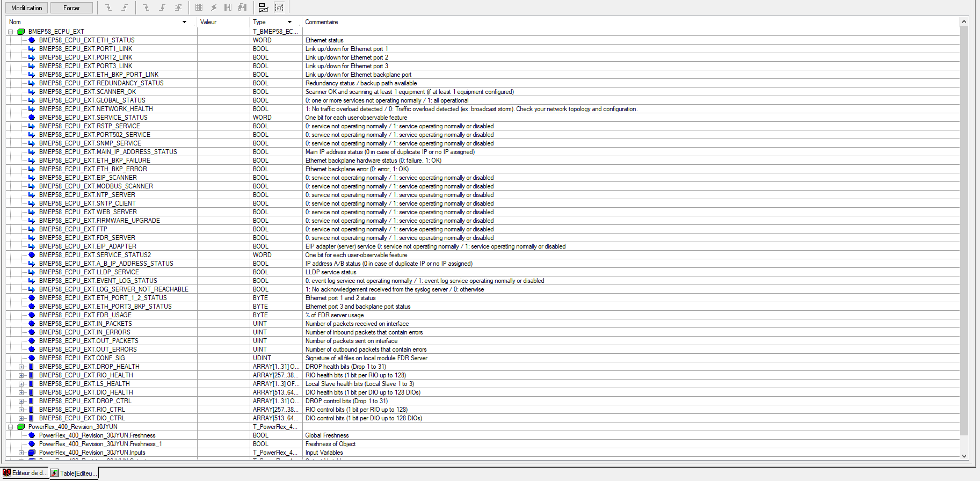Screen dimensions: 980x481
Task: Click arrow icon beside PORT1_LINK variable
Action: point(32,49)
